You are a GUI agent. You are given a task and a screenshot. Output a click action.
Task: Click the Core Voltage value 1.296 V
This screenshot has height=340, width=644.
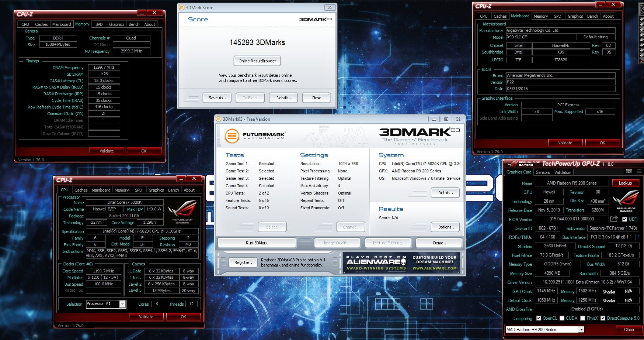[150, 223]
